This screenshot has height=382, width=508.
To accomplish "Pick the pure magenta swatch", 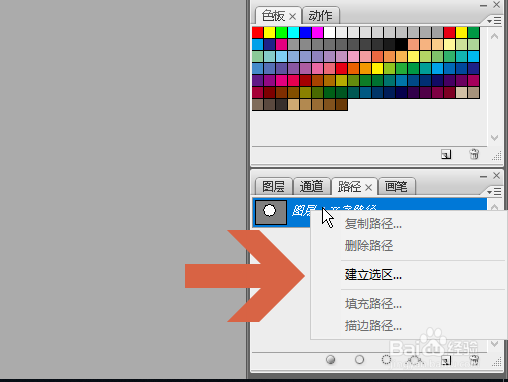I will tap(317, 33).
